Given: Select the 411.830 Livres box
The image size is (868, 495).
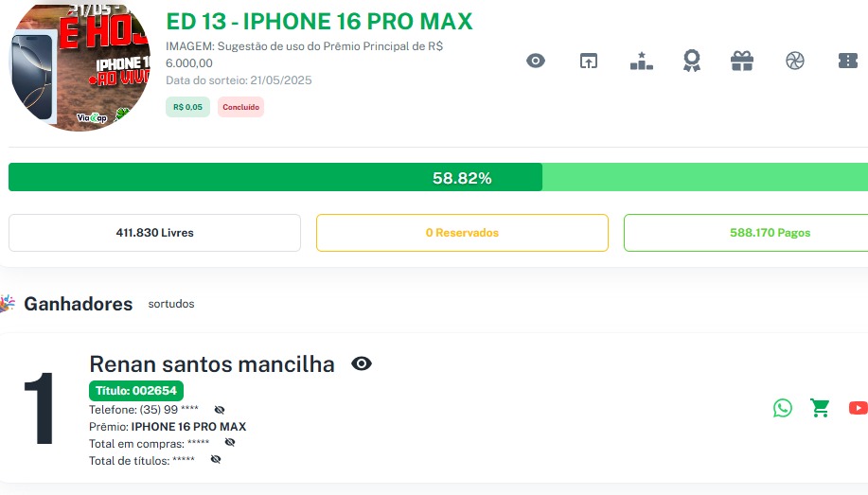Looking at the screenshot, I should pos(154,233).
